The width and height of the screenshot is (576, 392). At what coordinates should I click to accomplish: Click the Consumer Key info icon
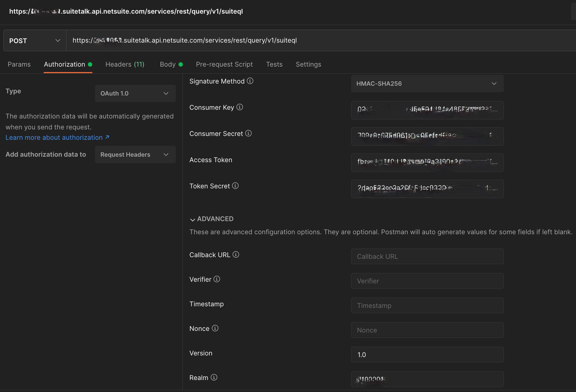[x=239, y=107]
